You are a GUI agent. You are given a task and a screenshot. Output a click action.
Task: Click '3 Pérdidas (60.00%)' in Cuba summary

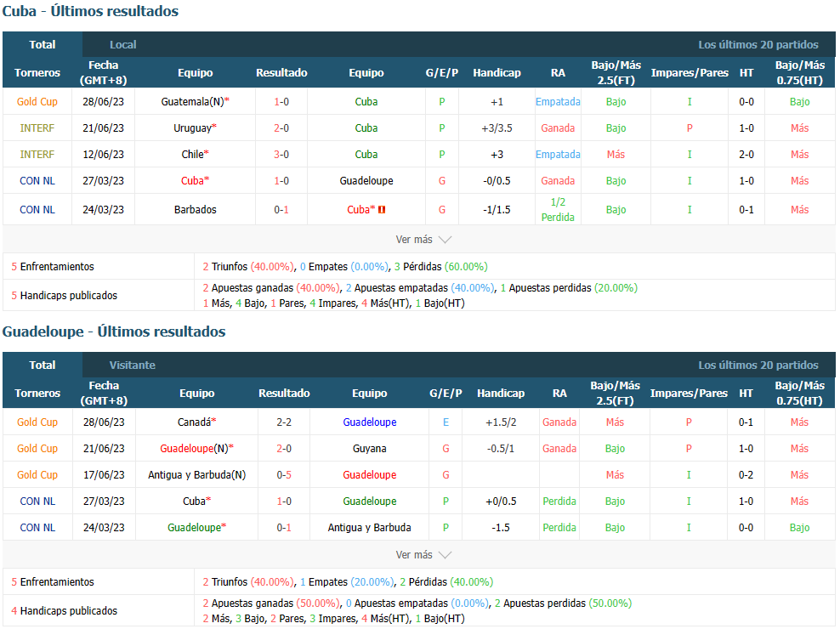[441, 266]
